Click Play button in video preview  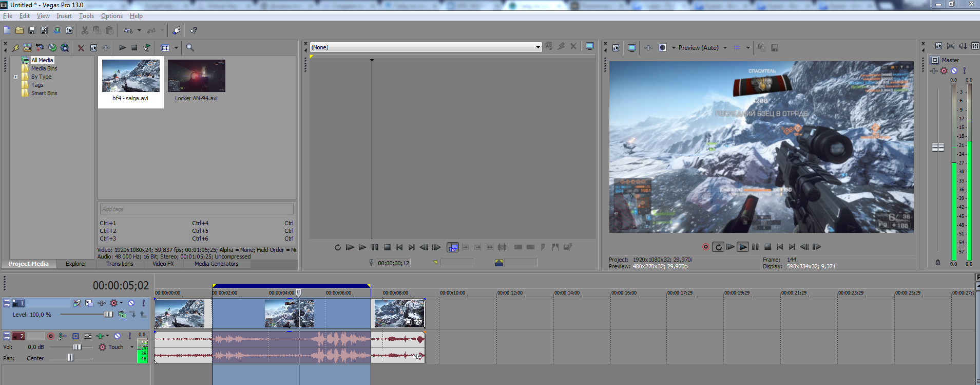743,247
